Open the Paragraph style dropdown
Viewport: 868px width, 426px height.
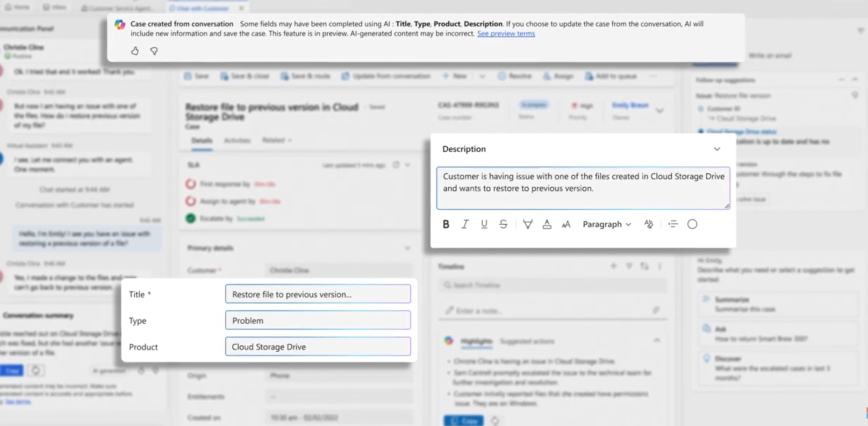pyautogui.click(x=606, y=224)
